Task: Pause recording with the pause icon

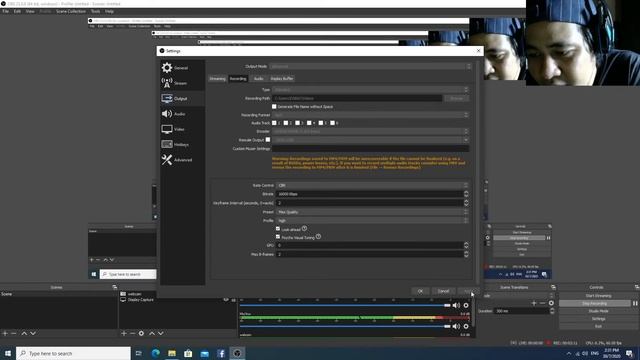Action: pyautogui.click(x=635, y=303)
